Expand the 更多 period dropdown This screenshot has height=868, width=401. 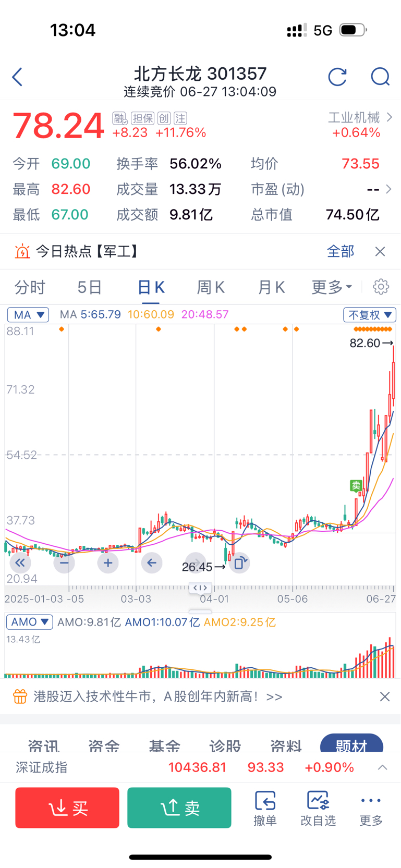332,287
